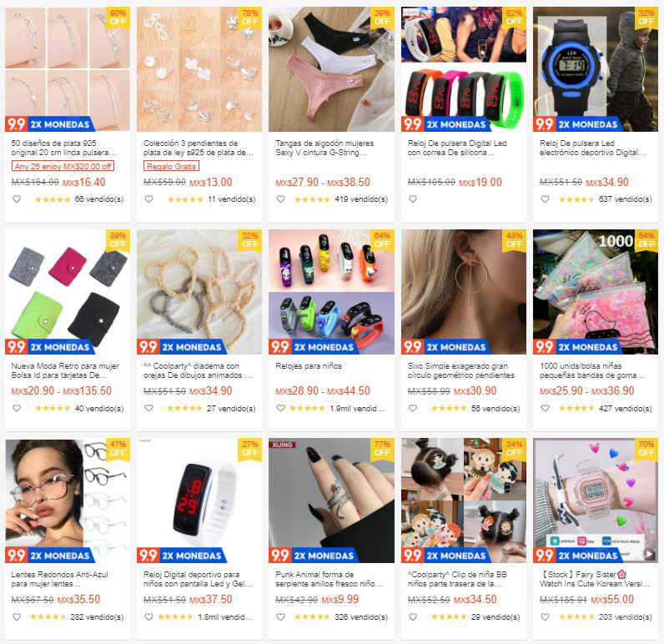Open Reloj De pulsera Led electrónico deportivo title
664x644 pixels.
tap(593, 148)
